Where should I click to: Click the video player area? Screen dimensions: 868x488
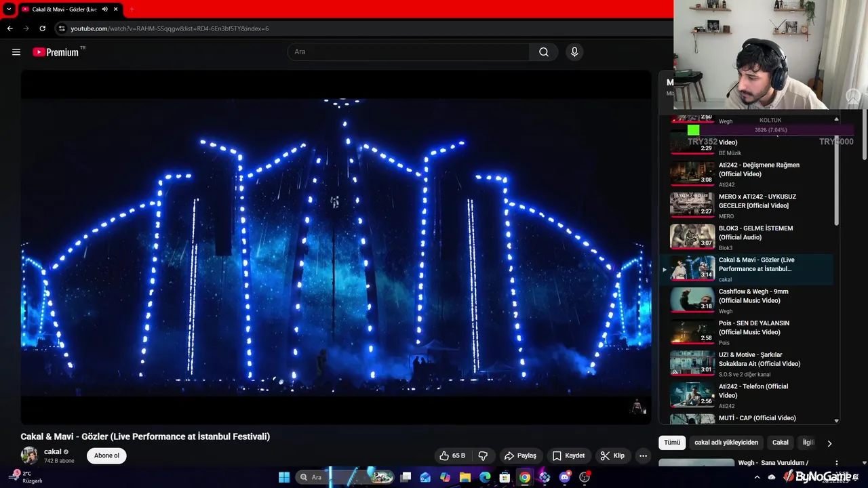(x=336, y=247)
